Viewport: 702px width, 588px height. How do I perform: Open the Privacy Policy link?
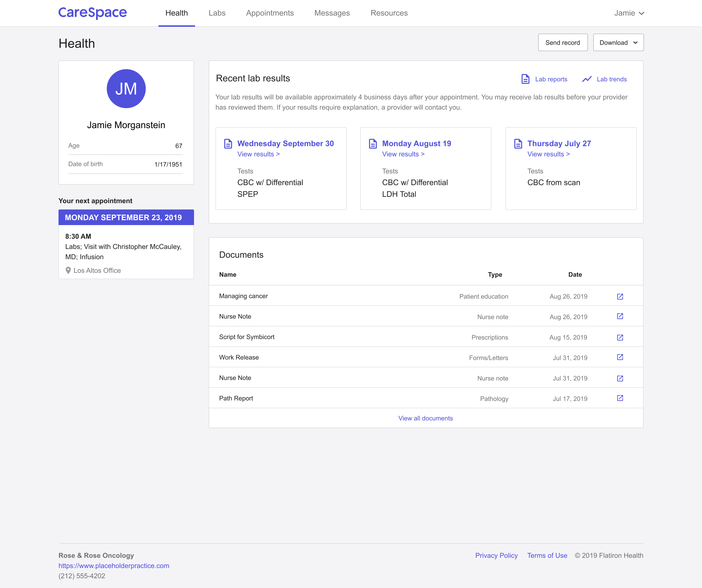pyautogui.click(x=497, y=555)
